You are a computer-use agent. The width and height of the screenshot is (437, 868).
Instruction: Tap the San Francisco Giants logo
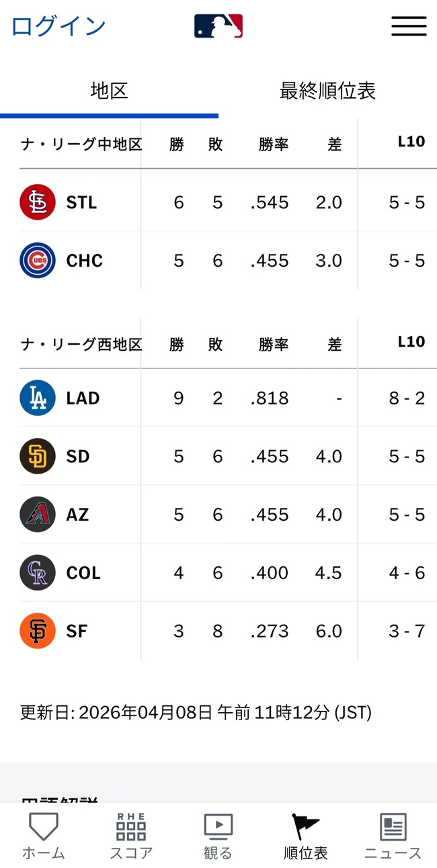click(38, 631)
